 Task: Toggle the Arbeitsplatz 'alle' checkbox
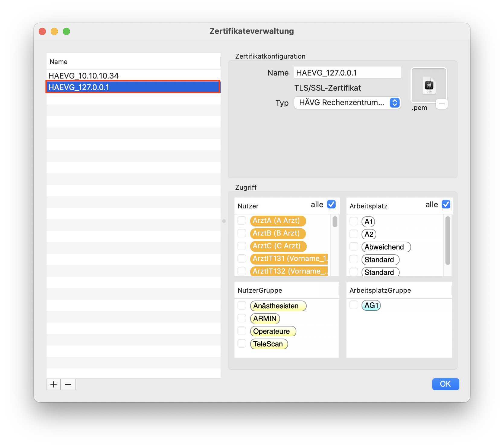point(446,204)
